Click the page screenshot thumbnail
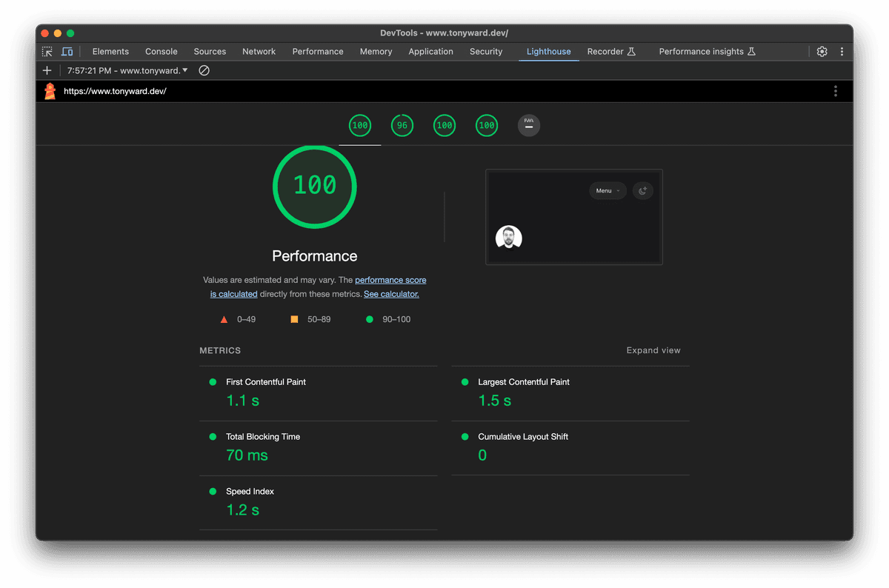The width and height of the screenshot is (889, 588). click(573, 217)
